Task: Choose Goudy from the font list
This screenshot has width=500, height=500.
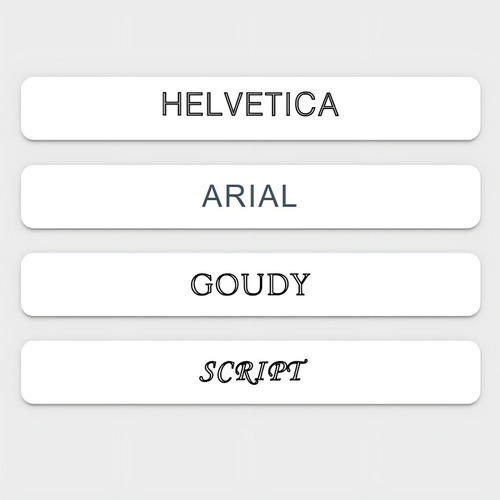Action: coord(250,284)
